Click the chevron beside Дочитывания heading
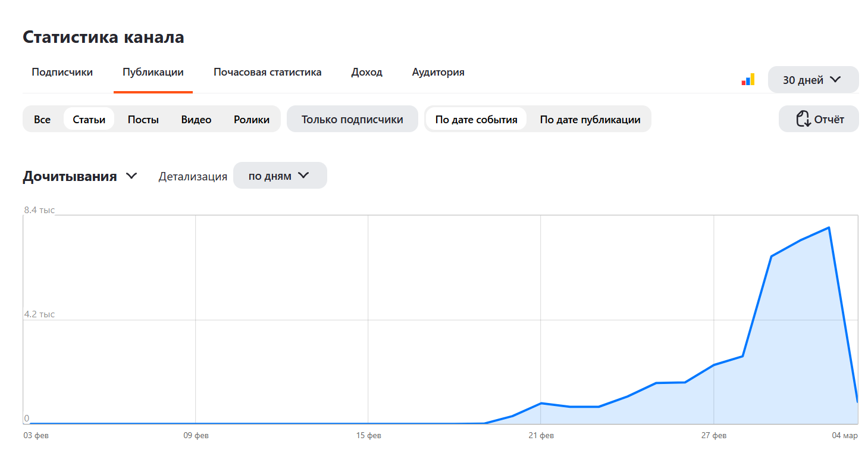Image resolution: width=868 pixels, height=456 pixels. coord(131,176)
